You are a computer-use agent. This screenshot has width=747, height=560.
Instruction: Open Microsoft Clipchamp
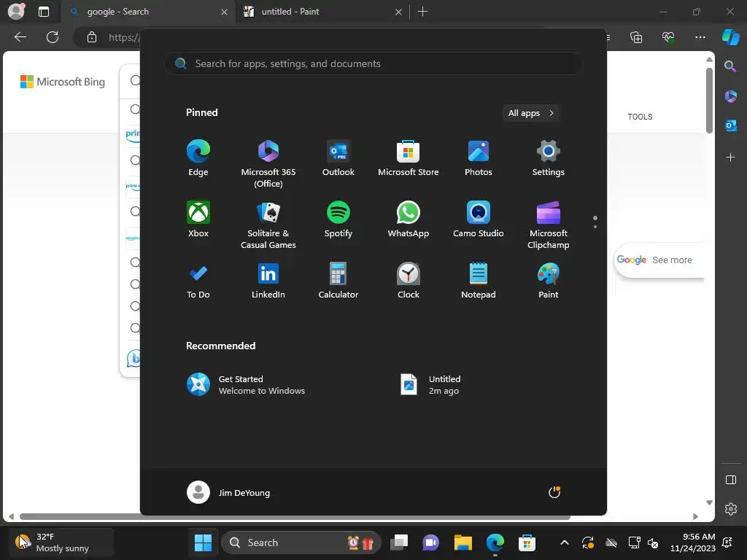pyautogui.click(x=549, y=225)
